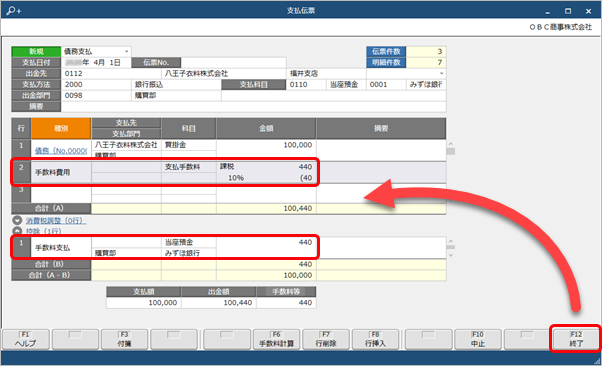Click the 手数料等 value 440
The height and width of the screenshot is (366, 602).
point(286,303)
